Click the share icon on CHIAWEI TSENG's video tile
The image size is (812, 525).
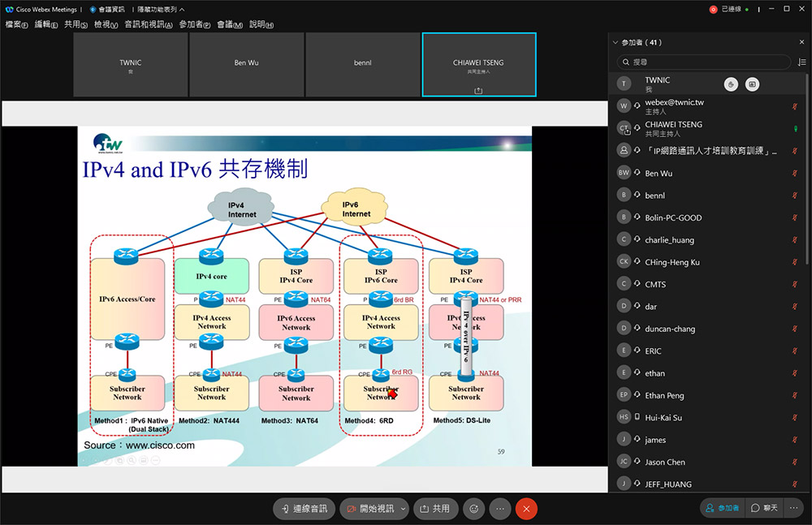478,90
